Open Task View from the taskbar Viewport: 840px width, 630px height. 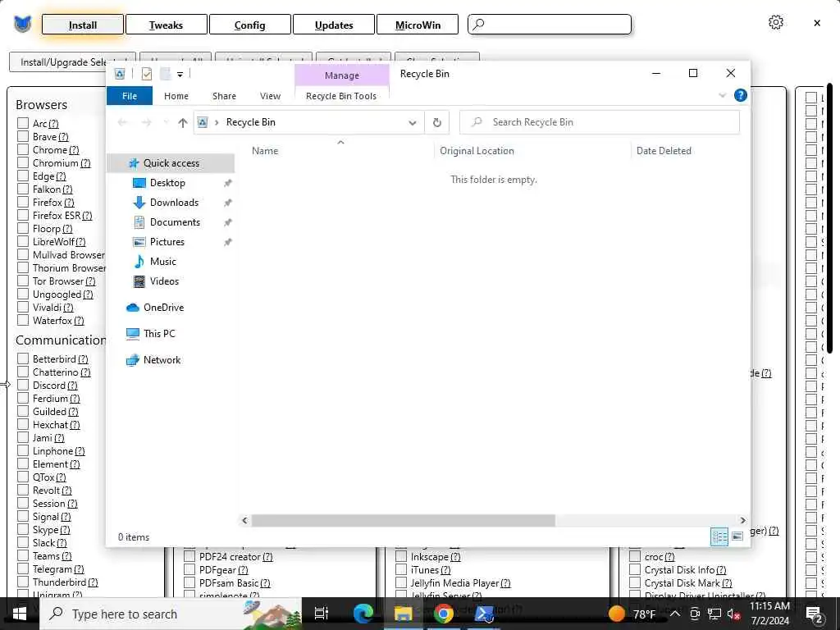coord(321,614)
